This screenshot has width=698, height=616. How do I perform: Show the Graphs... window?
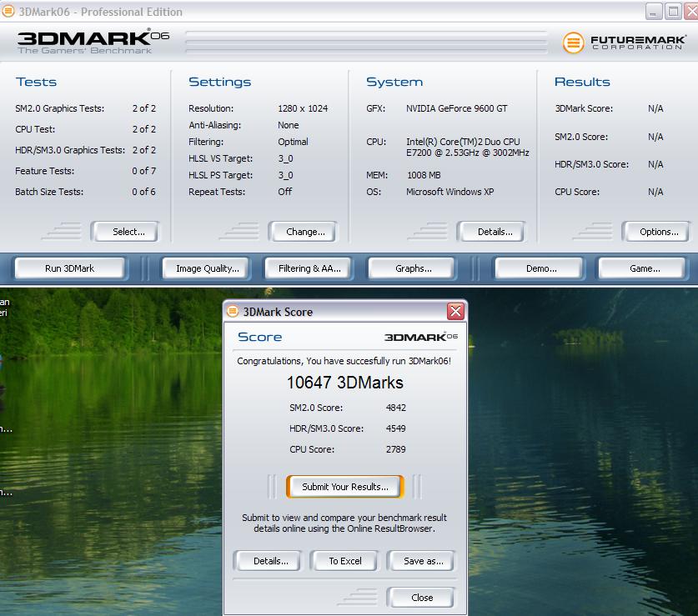(x=414, y=268)
